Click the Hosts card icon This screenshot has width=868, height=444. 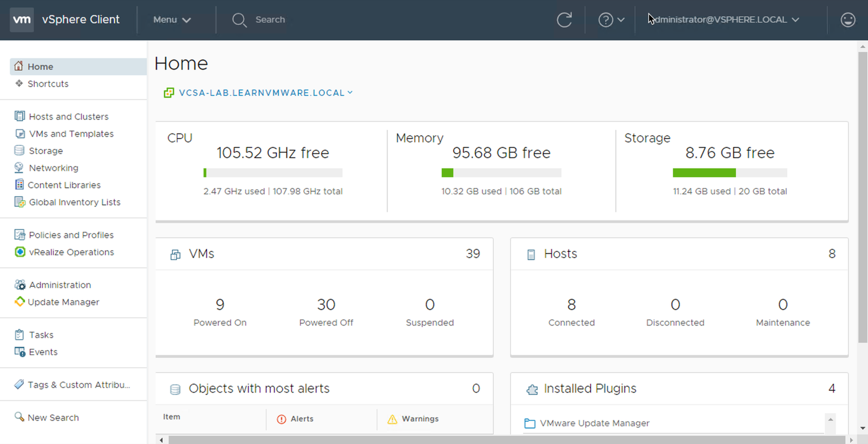(531, 254)
